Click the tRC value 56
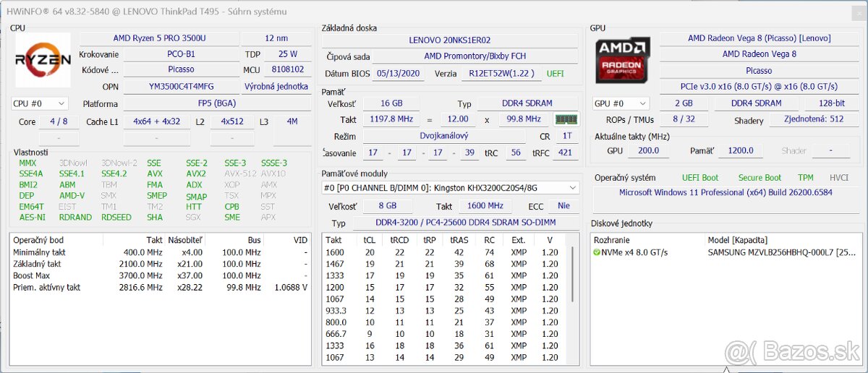This screenshot has height=373, width=868. 516,153
